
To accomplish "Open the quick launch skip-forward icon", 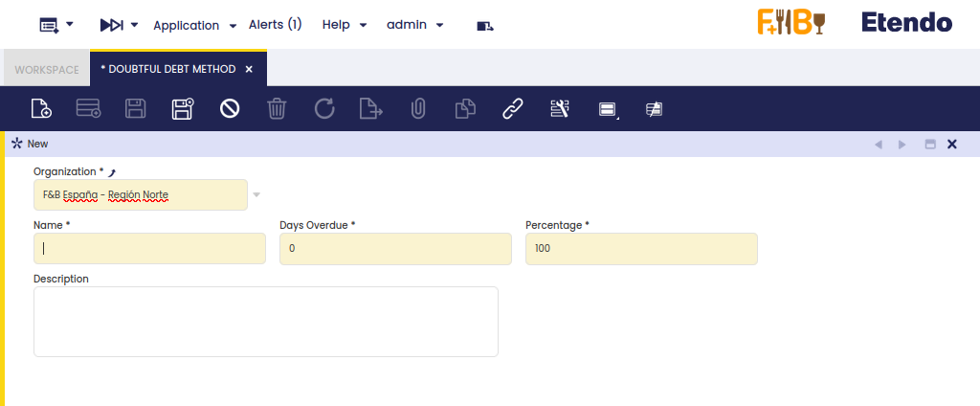I will 112,25.
